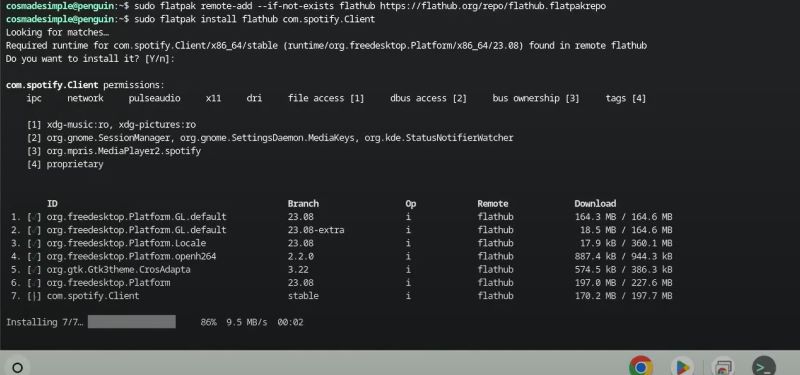Viewport: 800px width, 375px height.
Task: Click the 'proprietary' tag footnote
Action: pos(75,164)
